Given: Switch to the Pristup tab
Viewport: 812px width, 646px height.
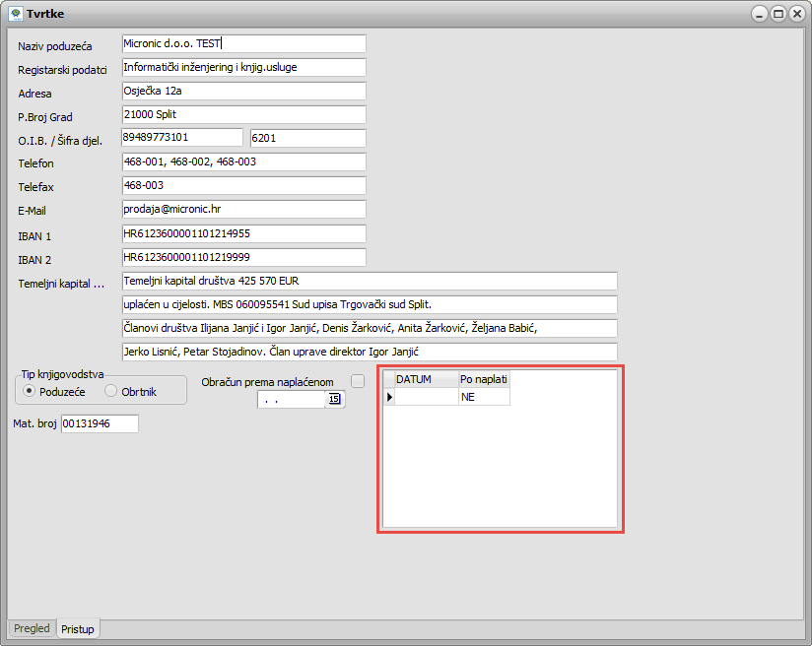Looking at the screenshot, I should 78,629.
